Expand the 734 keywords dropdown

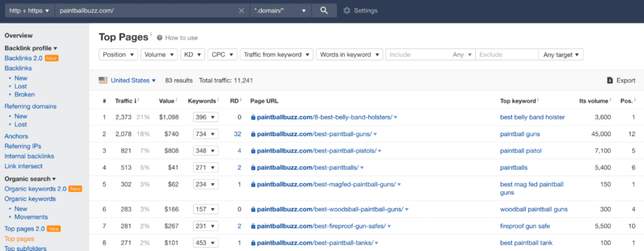(x=206, y=134)
